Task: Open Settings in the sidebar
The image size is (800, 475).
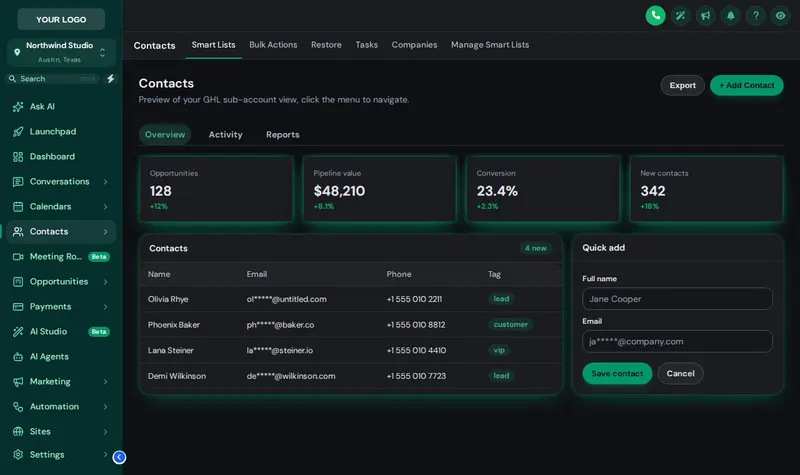Action: click(x=61, y=454)
